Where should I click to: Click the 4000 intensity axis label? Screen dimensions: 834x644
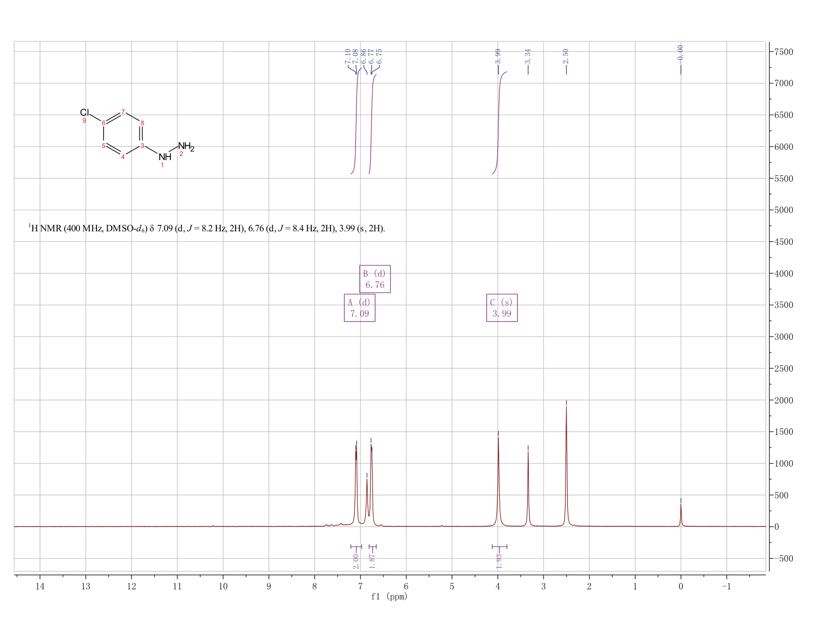[x=783, y=273]
